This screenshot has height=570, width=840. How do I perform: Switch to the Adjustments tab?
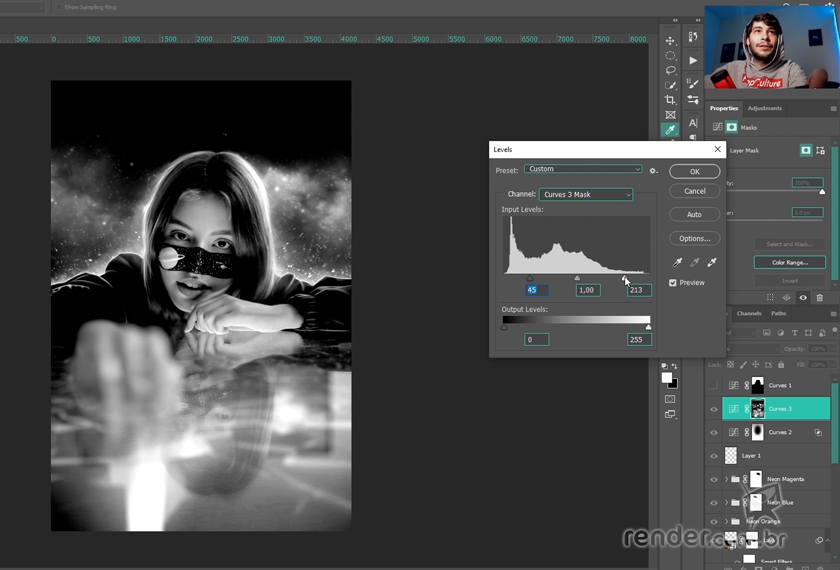coord(765,108)
